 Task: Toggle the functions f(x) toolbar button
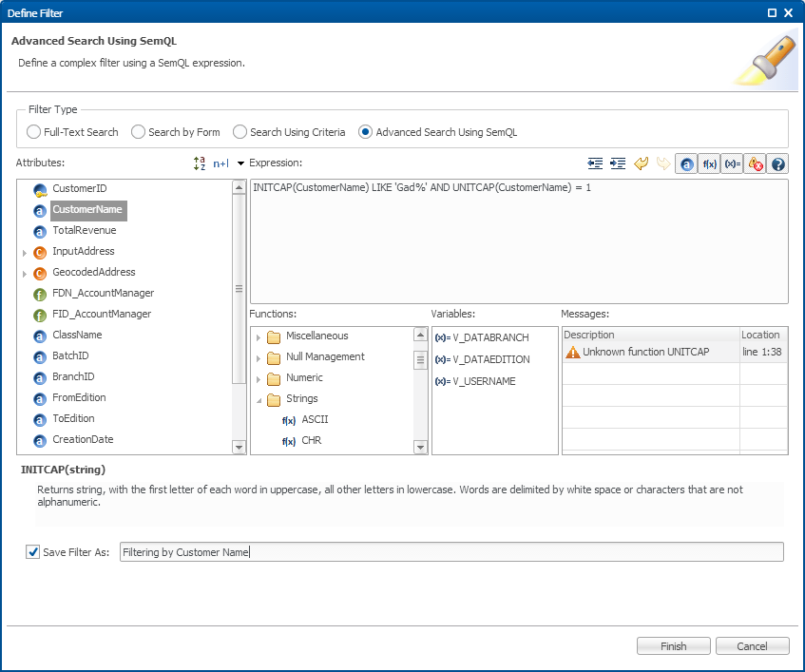click(709, 164)
